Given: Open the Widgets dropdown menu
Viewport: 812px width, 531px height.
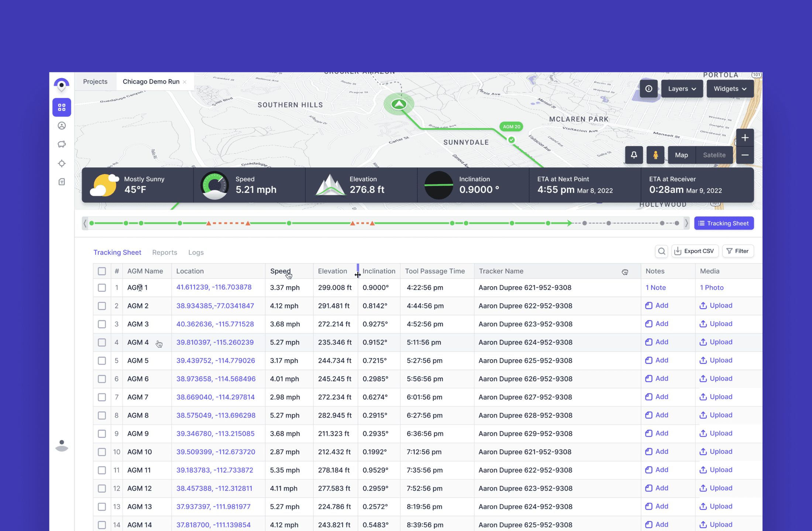Looking at the screenshot, I should coord(730,89).
